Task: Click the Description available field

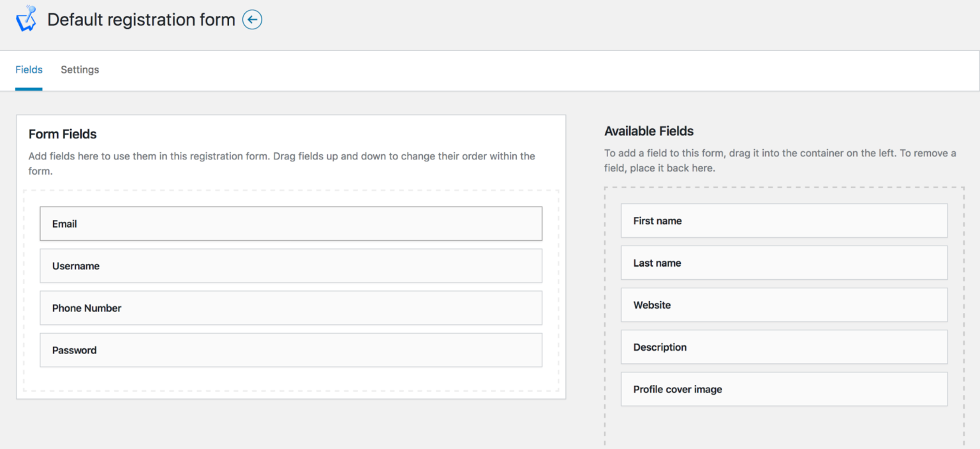Action: pos(783,346)
